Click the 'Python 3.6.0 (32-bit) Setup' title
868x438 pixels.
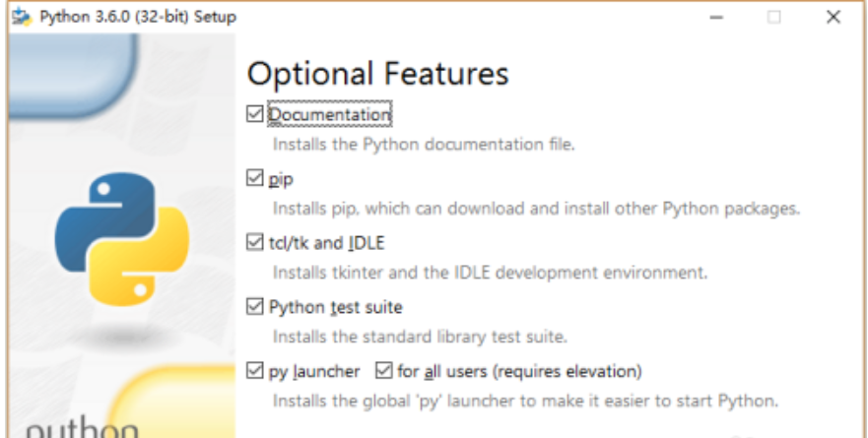(138, 17)
